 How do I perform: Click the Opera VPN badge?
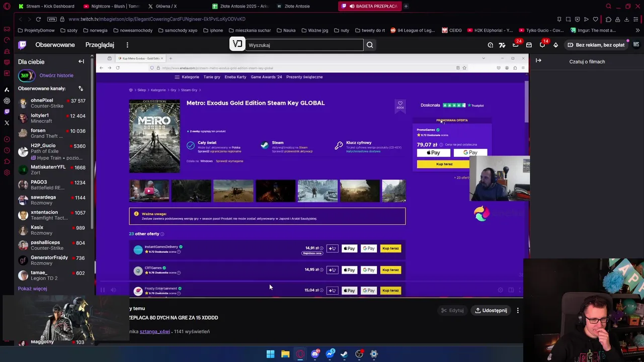click(x=52, y=19)
